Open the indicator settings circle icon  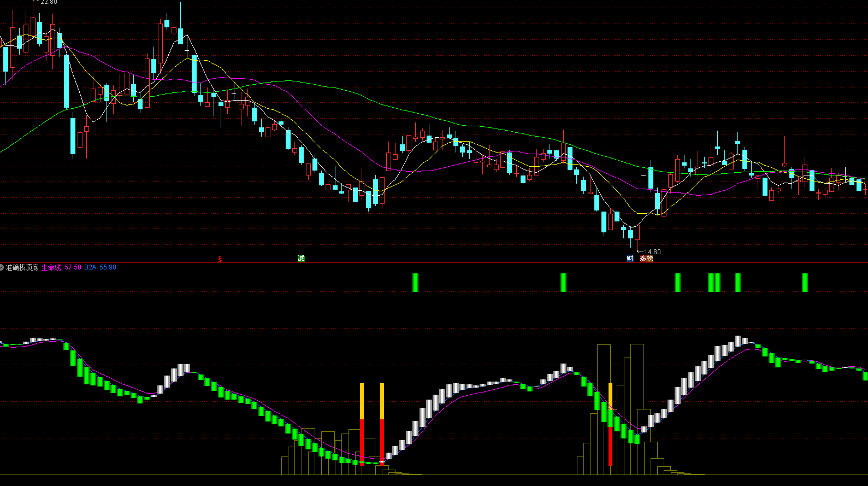(2, 267)
